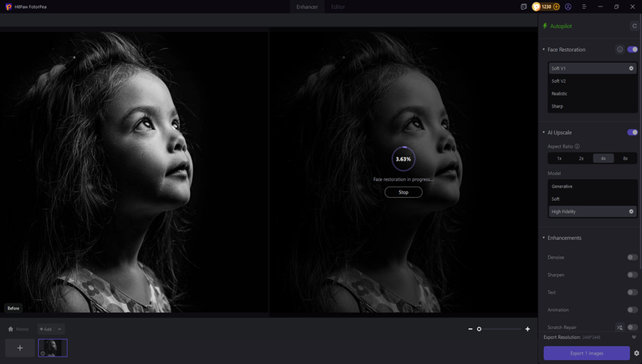Click the Aspect Ratio info icon

[577, 147]
